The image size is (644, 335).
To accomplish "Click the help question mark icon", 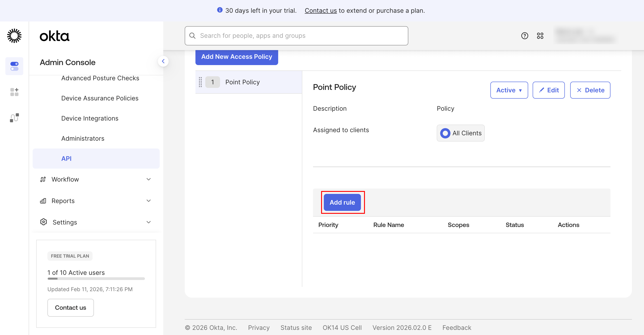I will pos(525,36).
